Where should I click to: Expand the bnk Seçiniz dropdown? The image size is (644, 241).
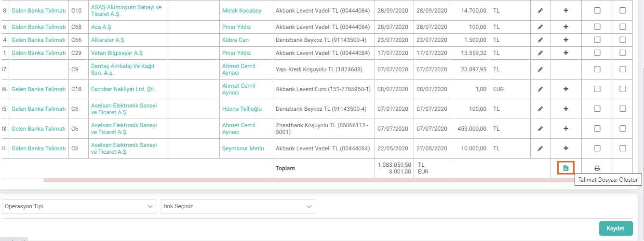[238, 207]
